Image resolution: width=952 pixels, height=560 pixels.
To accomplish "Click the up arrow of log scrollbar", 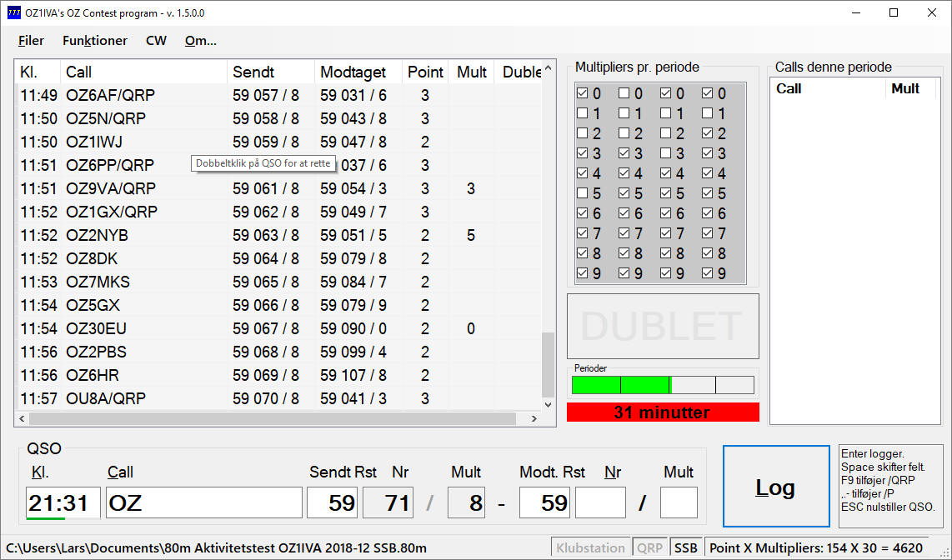I will (x=549, y=68).
